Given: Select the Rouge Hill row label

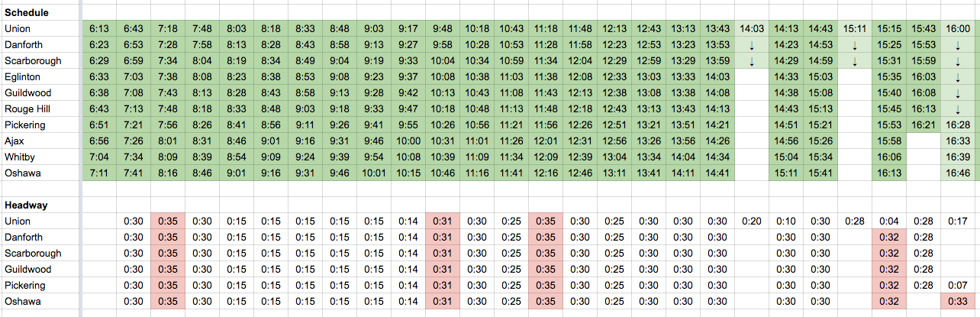Looking at the screenshot, I should pos(28,108).
